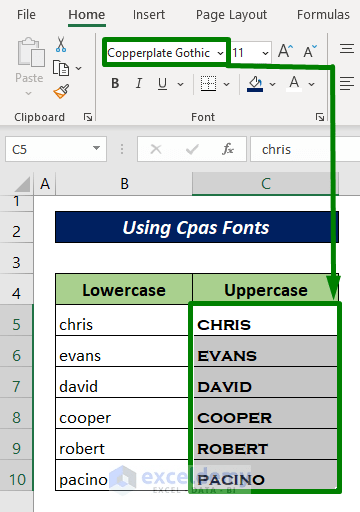Decrease font size with smaller A
This screenshot has height=512, width=360.
(310, 51)
